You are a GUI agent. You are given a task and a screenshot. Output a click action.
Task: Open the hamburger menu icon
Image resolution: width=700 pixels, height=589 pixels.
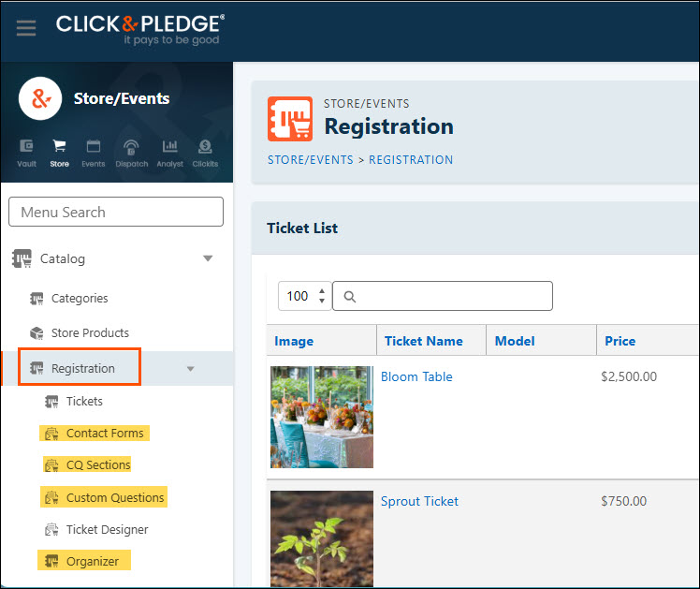26,28
